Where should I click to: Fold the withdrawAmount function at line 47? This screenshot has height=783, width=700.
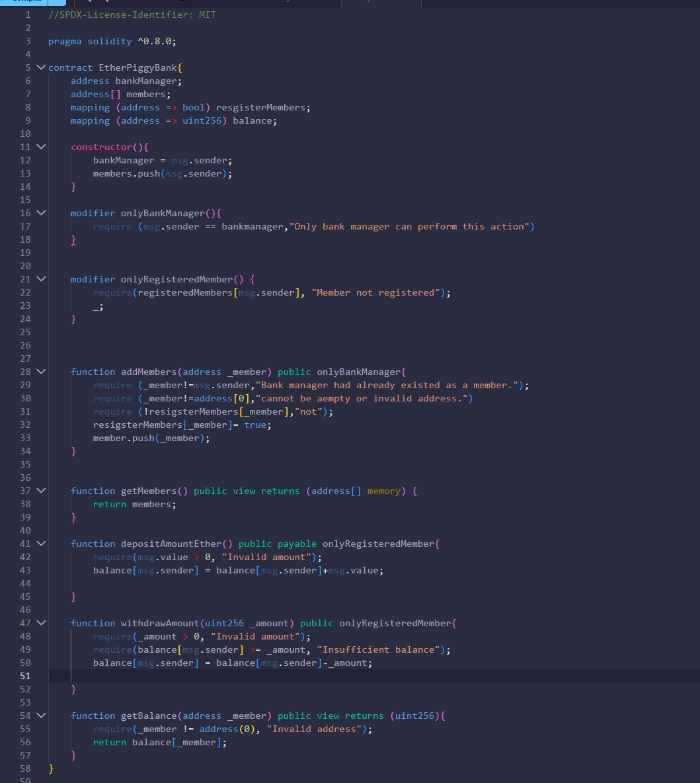42,623
